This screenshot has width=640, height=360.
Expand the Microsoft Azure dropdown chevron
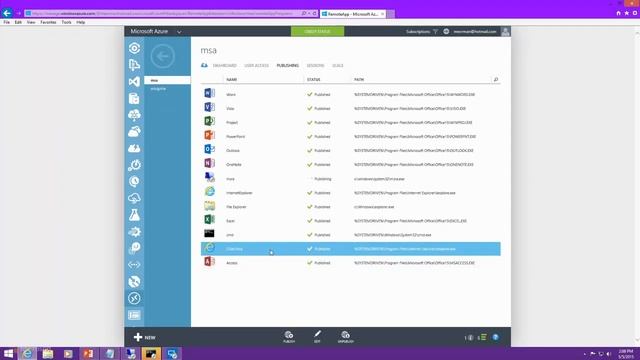tap(179, 32)
